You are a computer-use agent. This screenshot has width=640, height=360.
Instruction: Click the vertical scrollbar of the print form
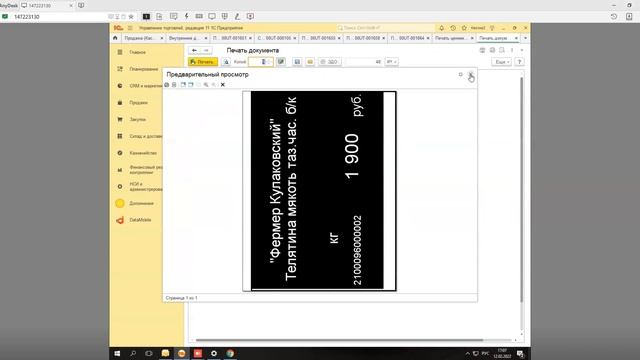point(521,190)
